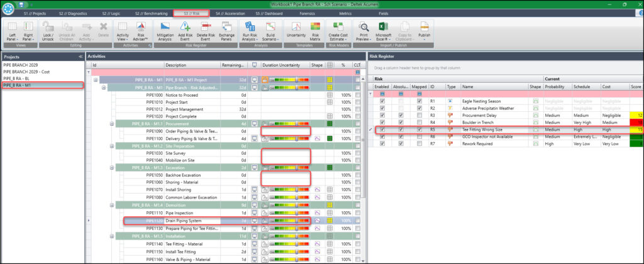Screen dimensions: 644x264
Task: Open the Right Panel views menu
Action: point(28,31)
